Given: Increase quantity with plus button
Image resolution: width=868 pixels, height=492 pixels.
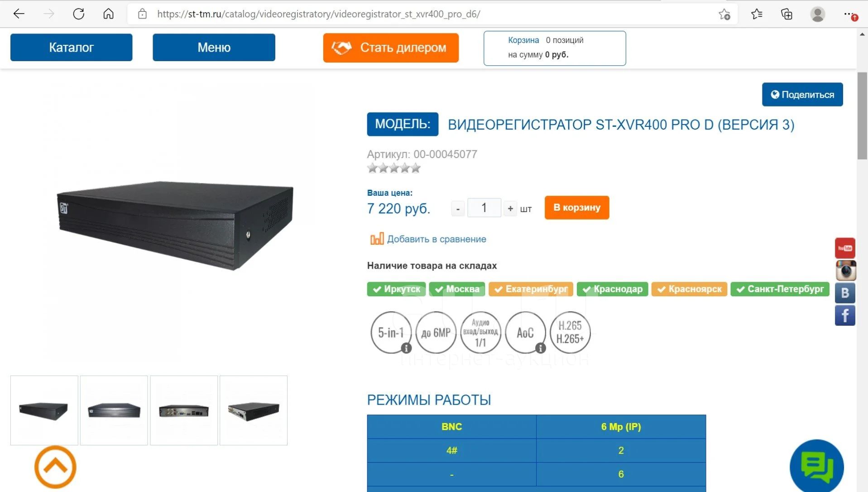Looking at the screenshot, I should [510, 208].
